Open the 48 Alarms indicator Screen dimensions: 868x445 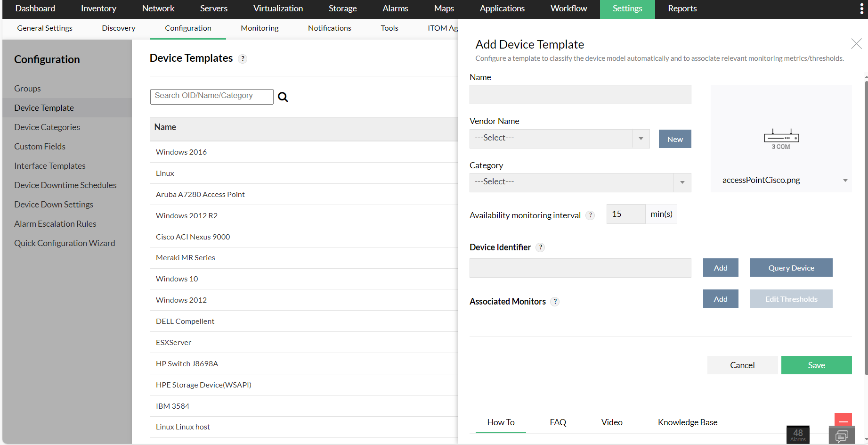click(797, 434)
